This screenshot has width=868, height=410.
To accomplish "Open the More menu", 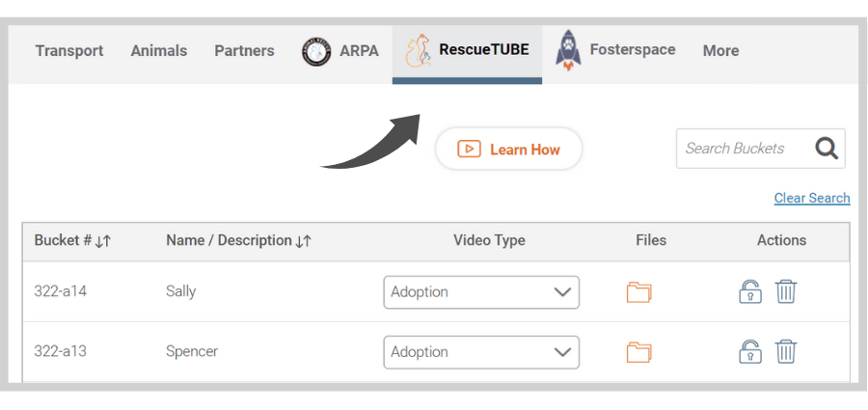I will (x=720, y=51).
